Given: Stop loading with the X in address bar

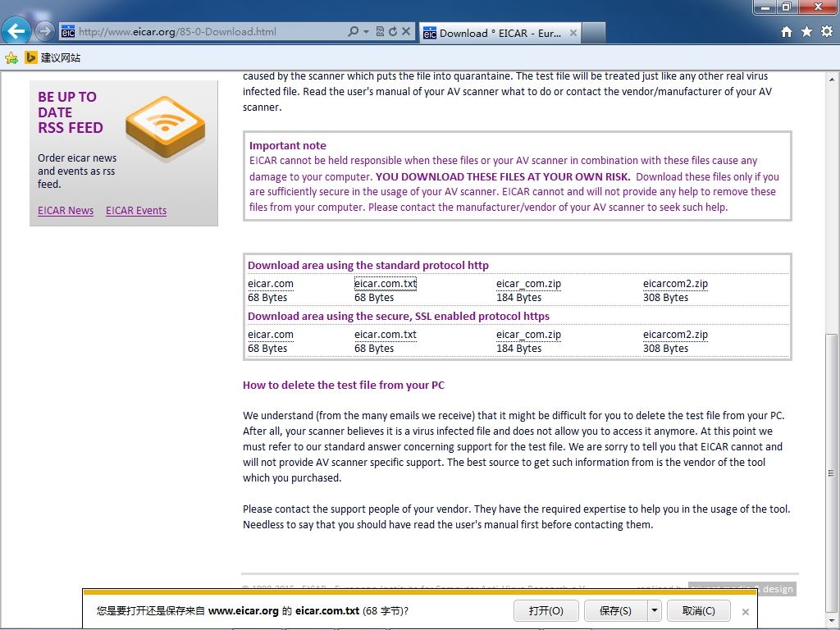Looking at the screenshot, I should click(x=406, y=32).
